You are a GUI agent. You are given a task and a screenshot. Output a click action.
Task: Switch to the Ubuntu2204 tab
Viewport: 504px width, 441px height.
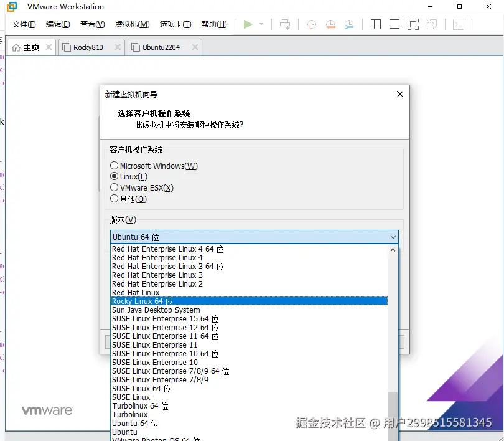[161, 47]
